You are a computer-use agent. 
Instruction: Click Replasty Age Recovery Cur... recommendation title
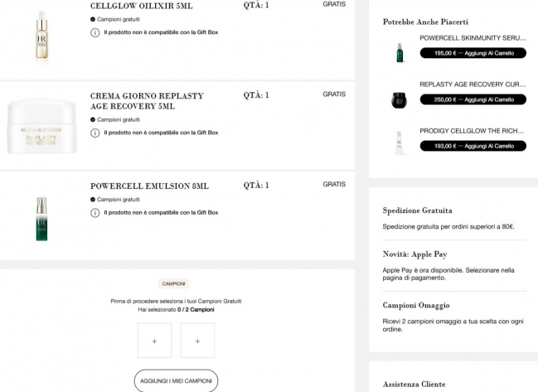click(x=473, y=85)
